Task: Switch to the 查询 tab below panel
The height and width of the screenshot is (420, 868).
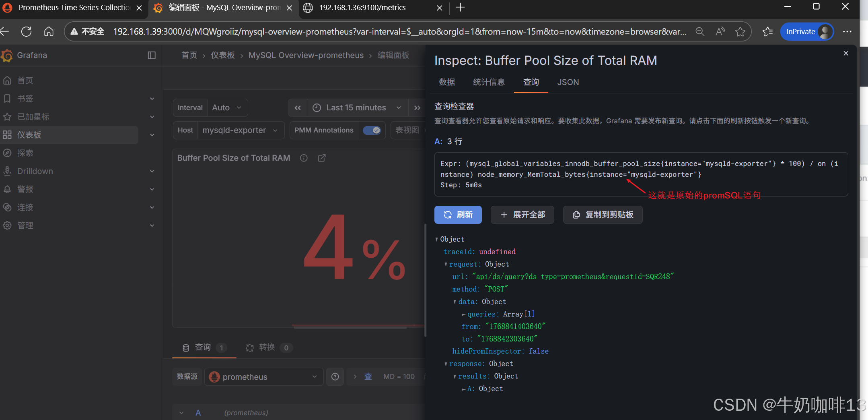Action: click(x=204, y=348)
